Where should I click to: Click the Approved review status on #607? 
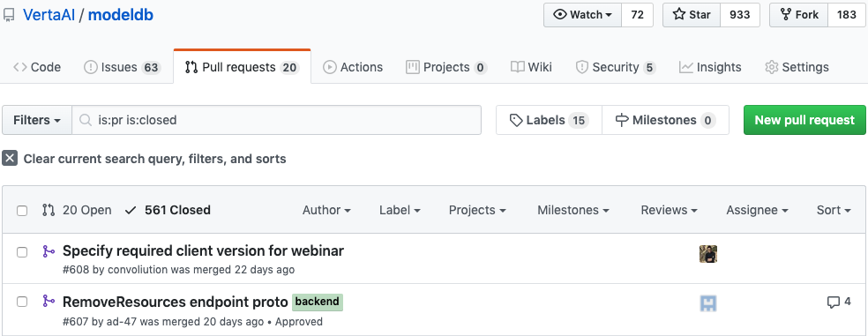[299, 322]
